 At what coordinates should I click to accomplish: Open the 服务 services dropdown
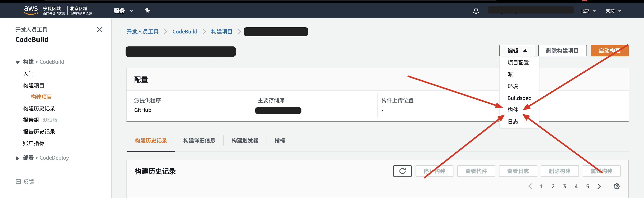click(123, 11)
